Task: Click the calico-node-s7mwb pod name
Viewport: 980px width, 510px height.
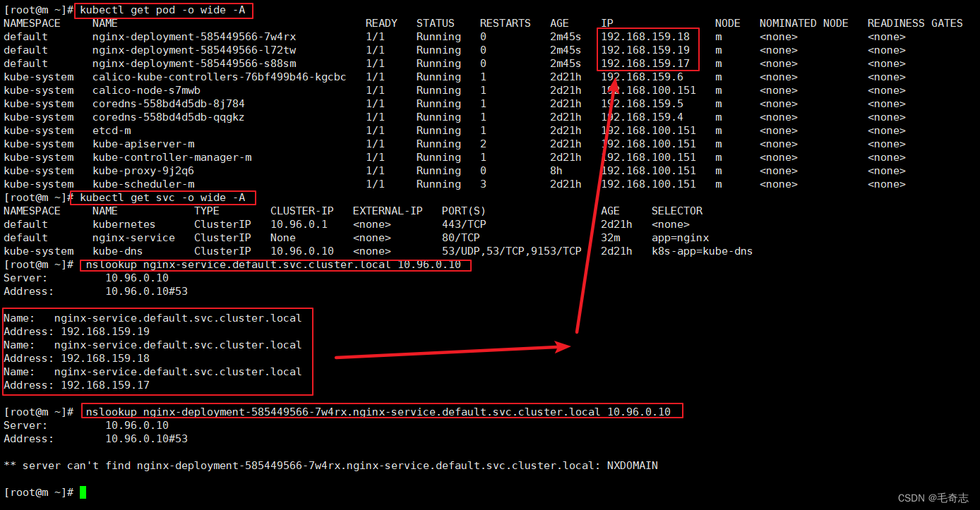Action: [x=146, y=90]
